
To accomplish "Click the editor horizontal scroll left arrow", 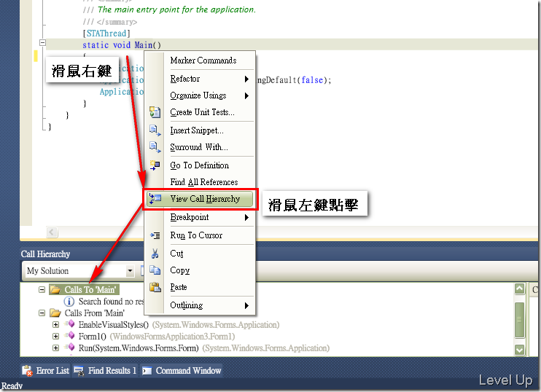I will (52, 232).
